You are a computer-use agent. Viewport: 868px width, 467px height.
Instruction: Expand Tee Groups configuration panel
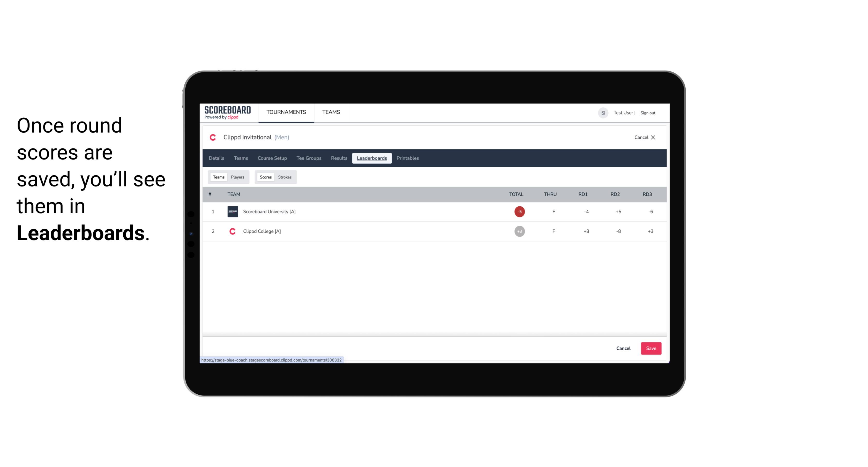coord(309,158)
